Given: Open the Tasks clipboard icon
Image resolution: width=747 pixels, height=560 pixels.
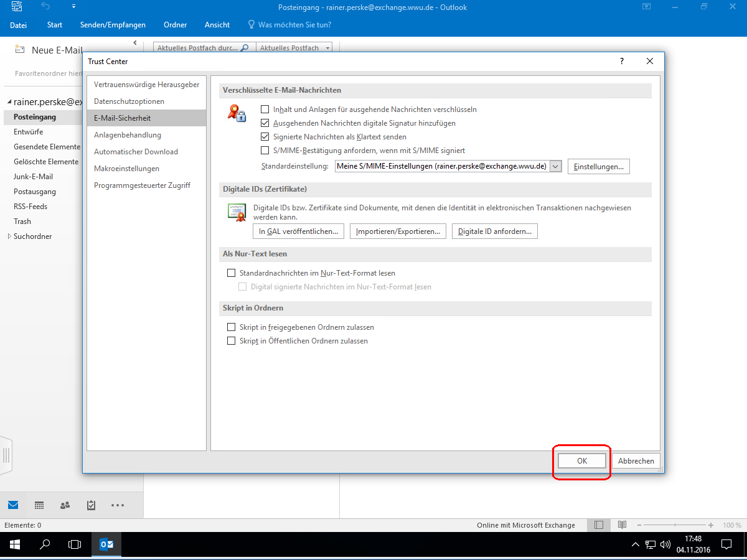Looking at the screenshot, I should pos(91,505).
